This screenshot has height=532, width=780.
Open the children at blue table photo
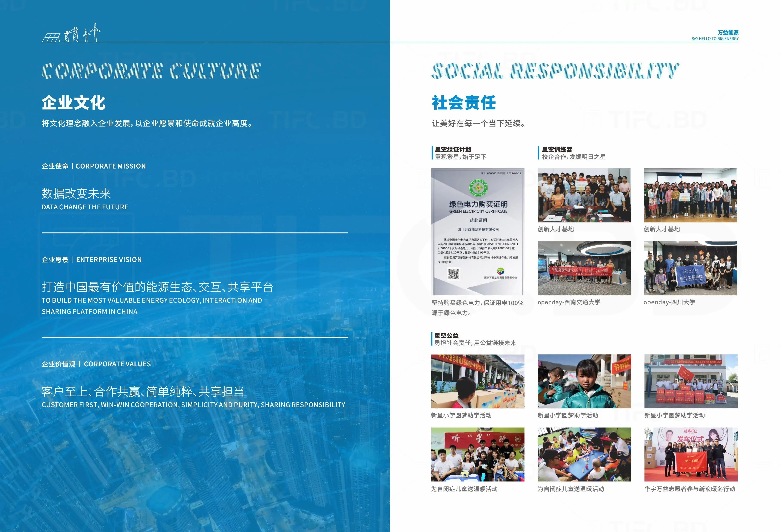point(584,454)
